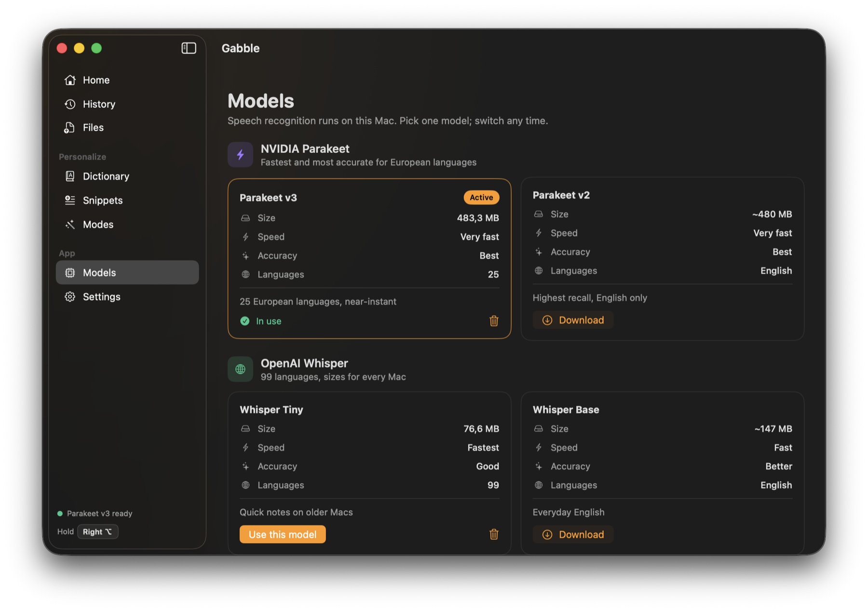Click Parakeet v3 Accuracy sparkle icon
This screenshot has height=611, width=868.
tap(245, 256)
